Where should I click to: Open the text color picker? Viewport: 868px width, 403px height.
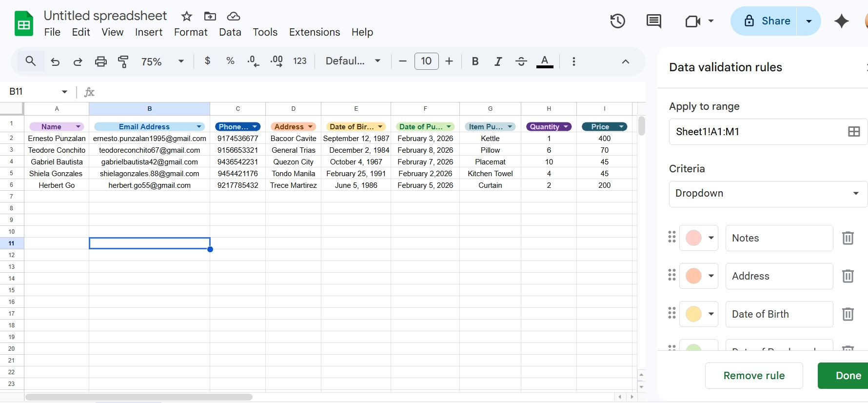click(x=545, y=61)
